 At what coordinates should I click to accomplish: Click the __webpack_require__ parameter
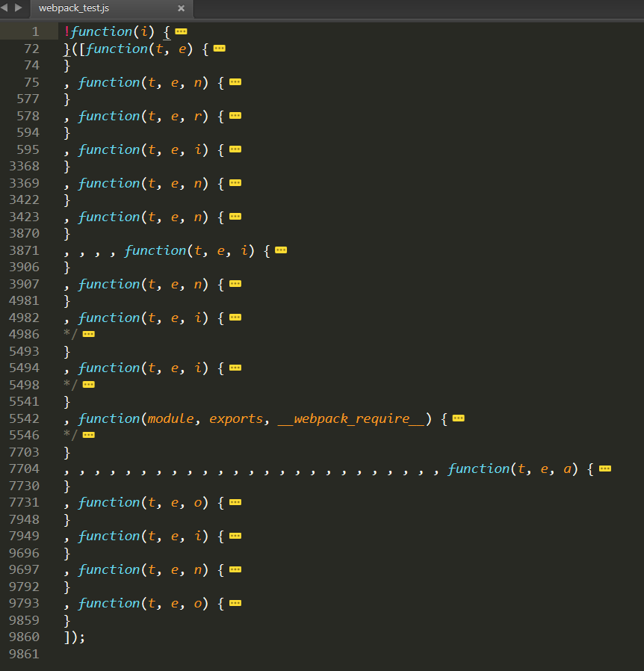coord(351,418)
